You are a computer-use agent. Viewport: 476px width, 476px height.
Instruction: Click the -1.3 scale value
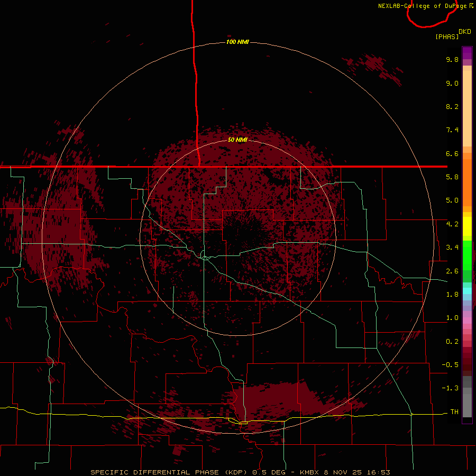[450, 388]
